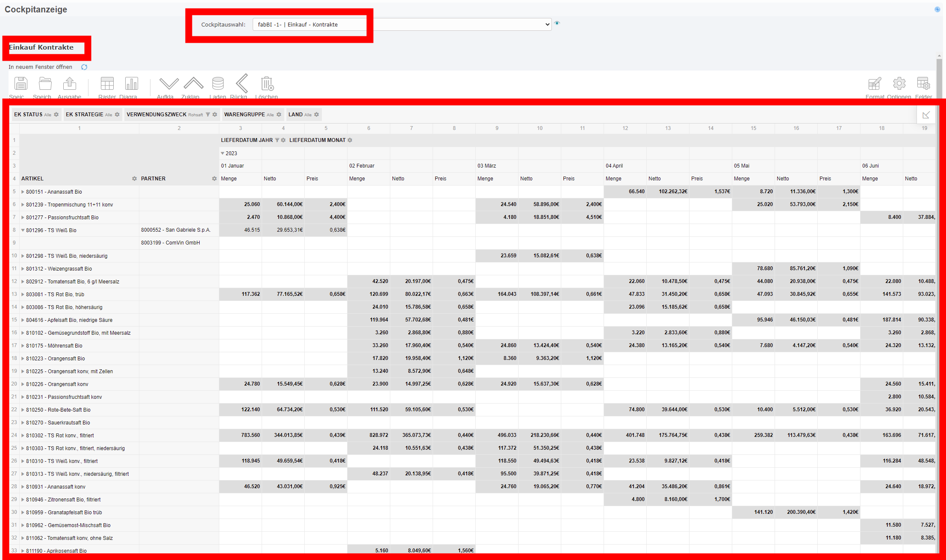Click the Aufklappen expand-all chevron

(x=168, y=84)
